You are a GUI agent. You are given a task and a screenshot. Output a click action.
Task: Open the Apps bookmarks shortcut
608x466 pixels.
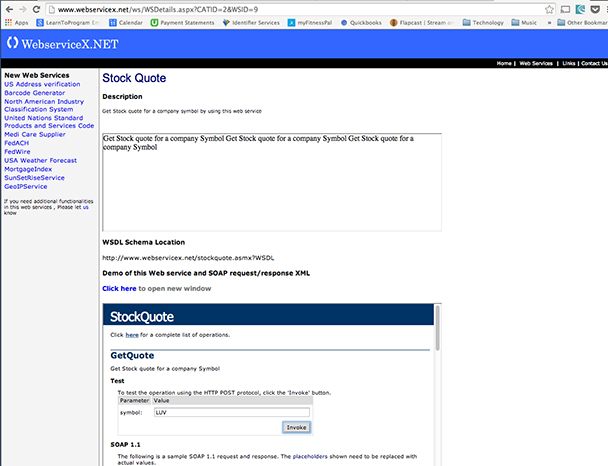pyautogui.click(x=15, y=22)
